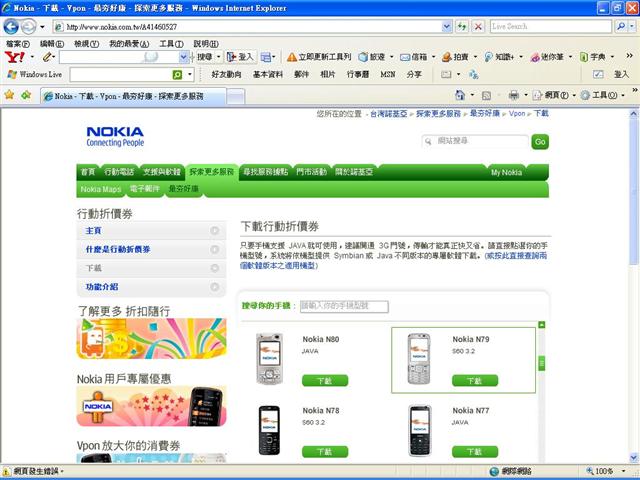Open Yahoo 拍賣 auction icon
This screenshot has width=640, height=480.
tap(447, 57)
